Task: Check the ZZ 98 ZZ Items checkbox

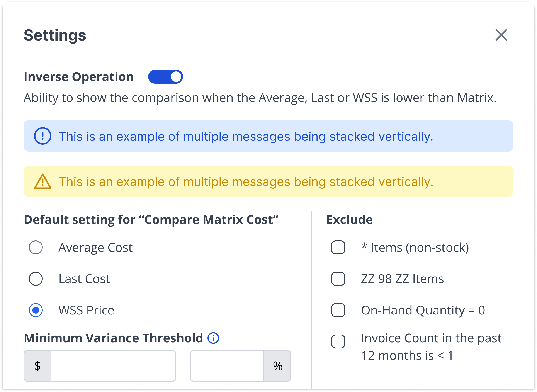Action: click(x=338, y=279)
